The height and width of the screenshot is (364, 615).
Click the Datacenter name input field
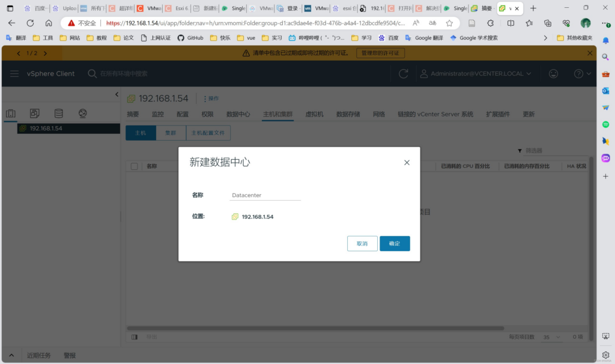coord(265,195)
